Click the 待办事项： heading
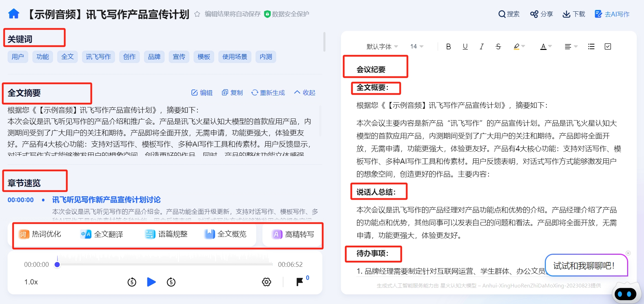 (x=373, y=253)
